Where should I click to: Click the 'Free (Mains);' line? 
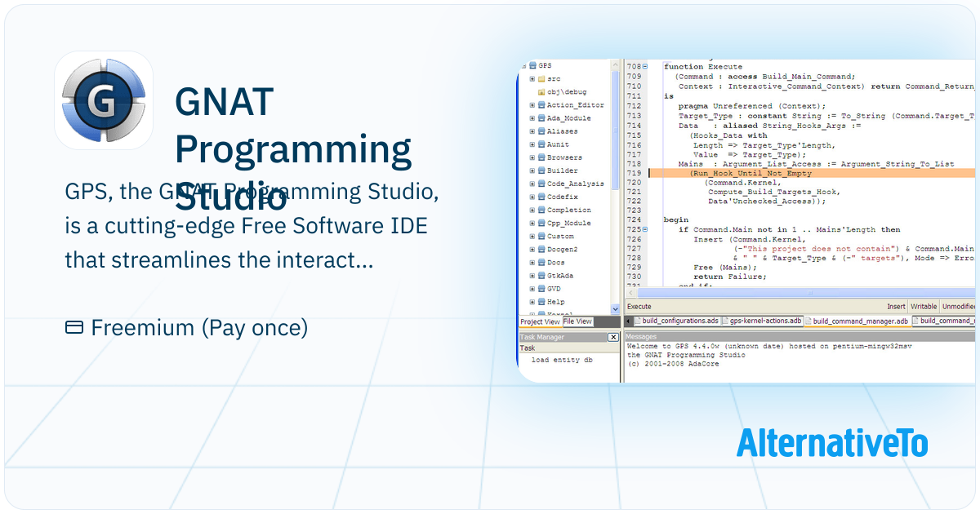click(x=724, y=267)
